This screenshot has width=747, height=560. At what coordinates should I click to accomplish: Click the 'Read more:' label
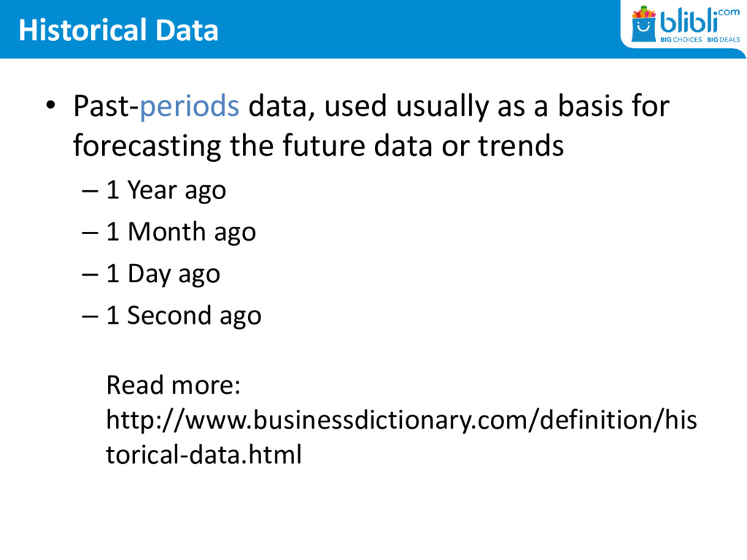pyautogui.click(x=173, y=385)
